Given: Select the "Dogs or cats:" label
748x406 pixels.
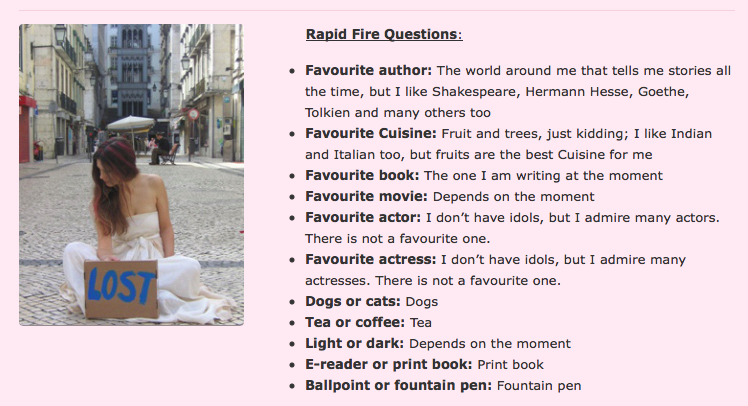Looking at the screenshot, I should (353, 301).
